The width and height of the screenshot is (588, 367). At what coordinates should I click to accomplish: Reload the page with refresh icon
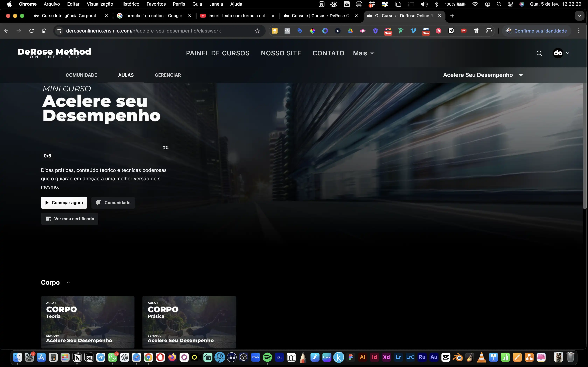(31, 31)
